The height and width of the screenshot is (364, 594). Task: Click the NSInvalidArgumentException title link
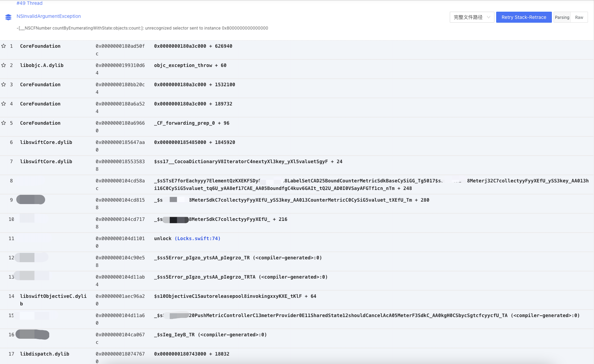click(x=49, y=16)
